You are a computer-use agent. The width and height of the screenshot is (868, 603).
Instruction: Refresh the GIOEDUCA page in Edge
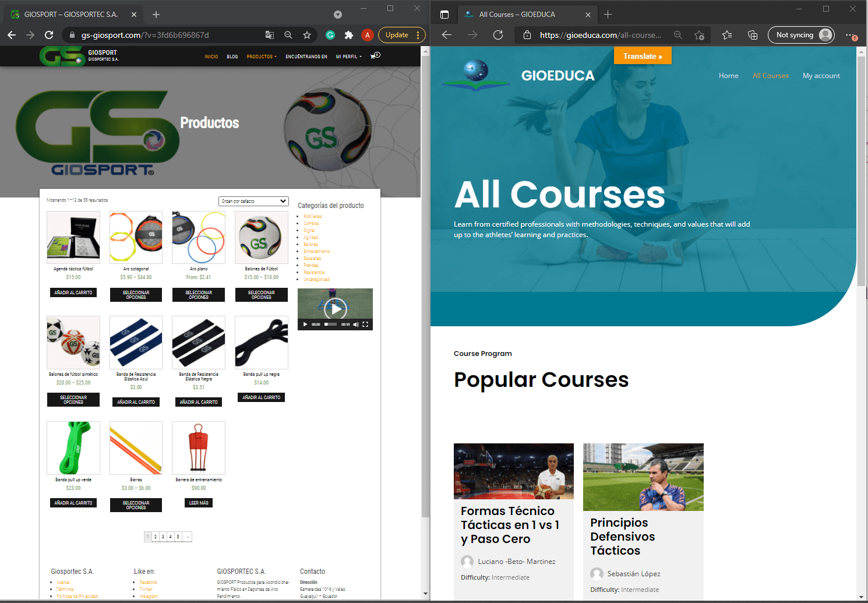pos(498,35)
